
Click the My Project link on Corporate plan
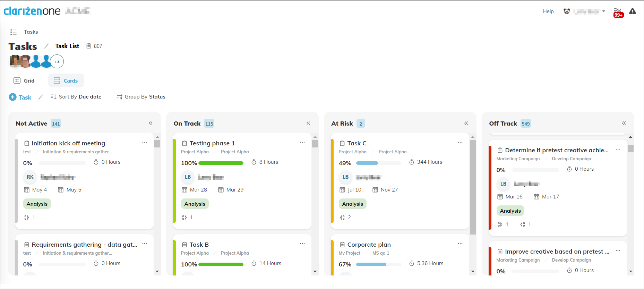[x=350, y=253]
